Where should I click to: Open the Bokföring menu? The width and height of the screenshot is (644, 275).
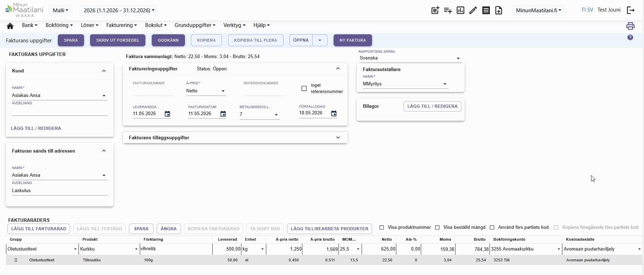(59, 25)
